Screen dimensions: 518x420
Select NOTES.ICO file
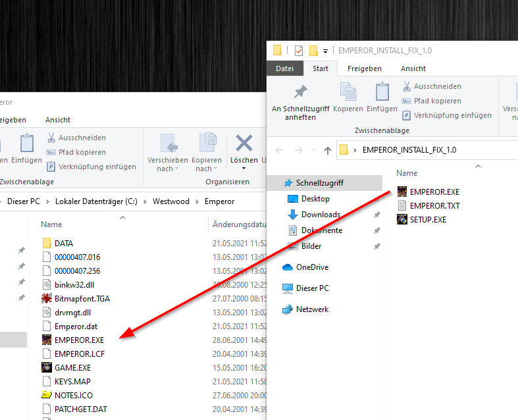click(67, 396)
